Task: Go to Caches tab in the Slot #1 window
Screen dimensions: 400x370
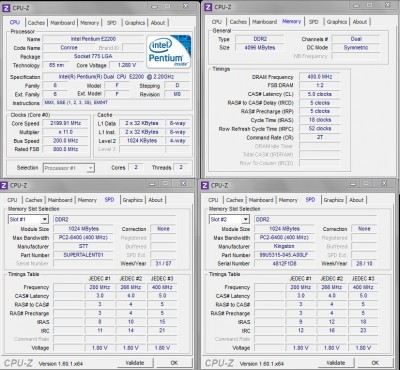Action: [34, 200]
